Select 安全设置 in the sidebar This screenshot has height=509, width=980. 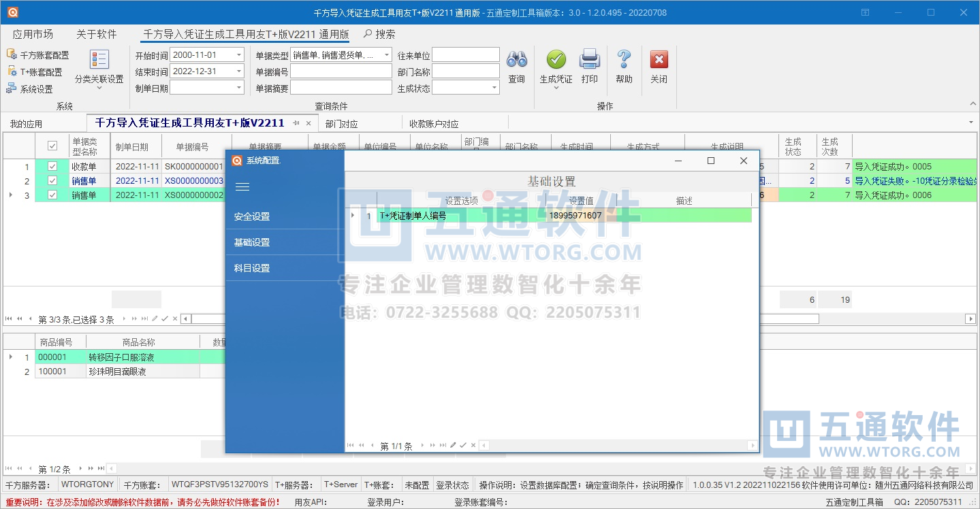click(x=252, y=216)
